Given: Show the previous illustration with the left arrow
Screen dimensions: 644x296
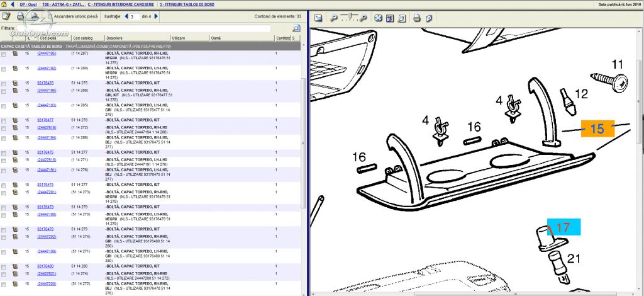Looking at the screenshot, I should (x=126, y=16).
